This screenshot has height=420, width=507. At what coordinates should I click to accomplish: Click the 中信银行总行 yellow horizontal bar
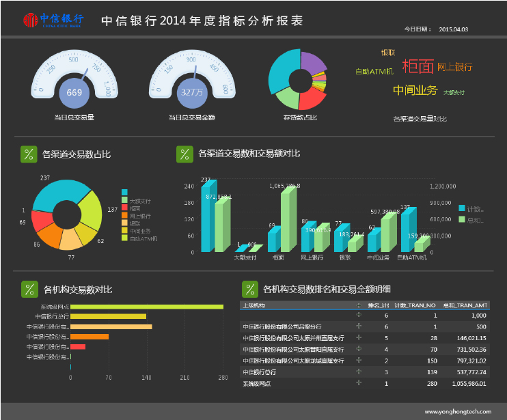tap(109, 316)
